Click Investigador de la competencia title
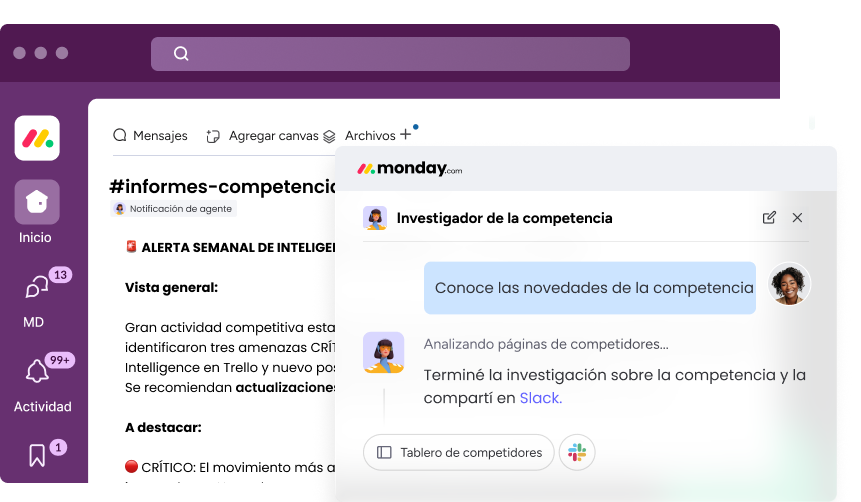The width and height of the screenshot is (861, 502). pos(504,218)
